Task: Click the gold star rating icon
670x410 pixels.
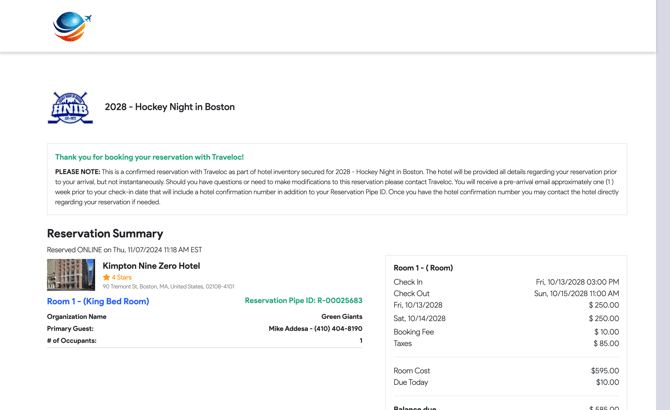Action: (107, 277)
